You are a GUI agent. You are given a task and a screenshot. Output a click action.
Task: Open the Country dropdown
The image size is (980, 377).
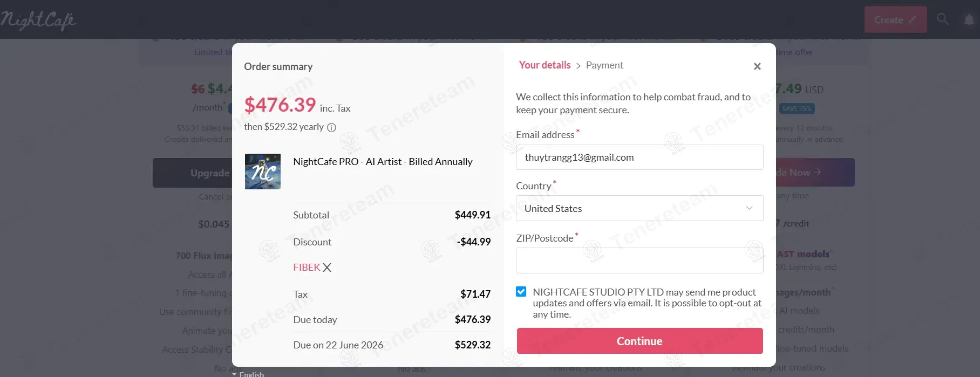point(639,209)
